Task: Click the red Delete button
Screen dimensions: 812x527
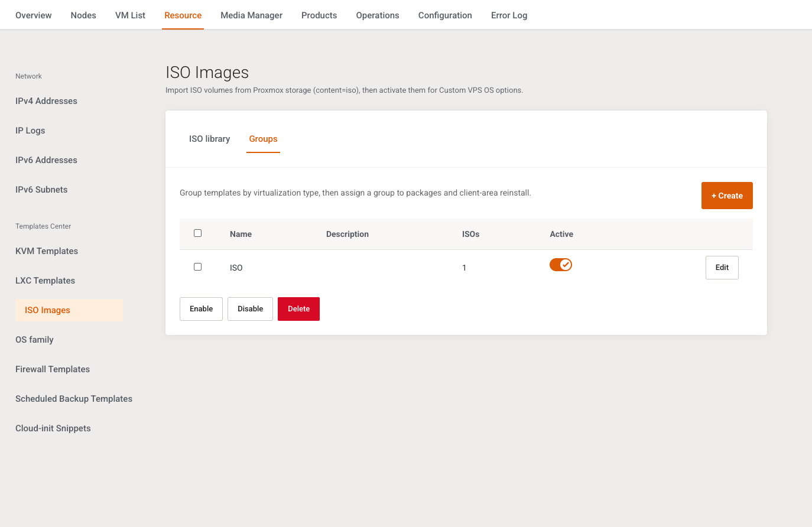Action: (x=298, y=309)
